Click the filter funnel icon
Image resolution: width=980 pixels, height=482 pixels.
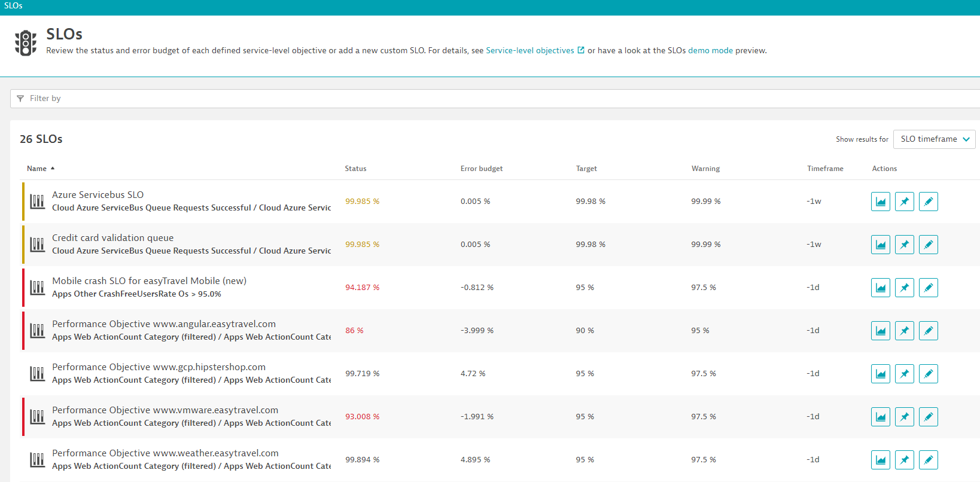pos(20,99)
